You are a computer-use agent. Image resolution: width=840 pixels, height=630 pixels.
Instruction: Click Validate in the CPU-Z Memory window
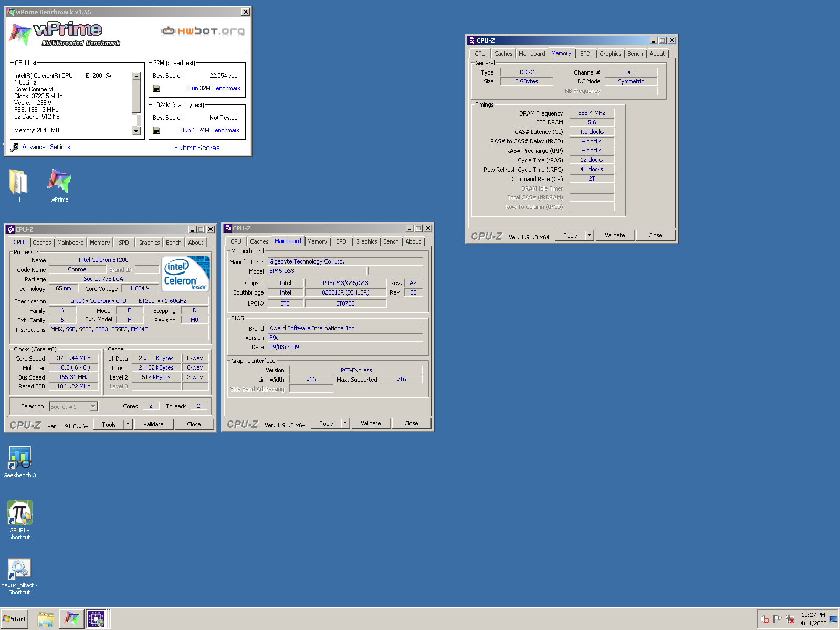pyautogui.click(x=615, y=235)
